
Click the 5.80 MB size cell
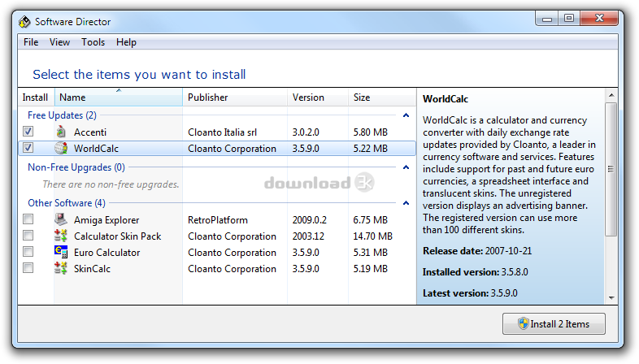coord(371,132)
